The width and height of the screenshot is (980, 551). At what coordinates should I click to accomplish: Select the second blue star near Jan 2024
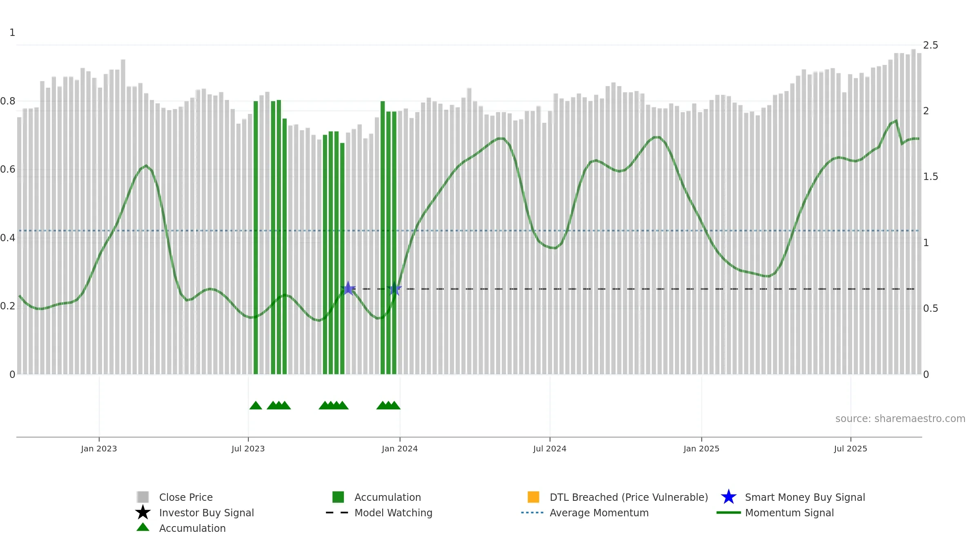pyautogui.click(x=394, y=289)
